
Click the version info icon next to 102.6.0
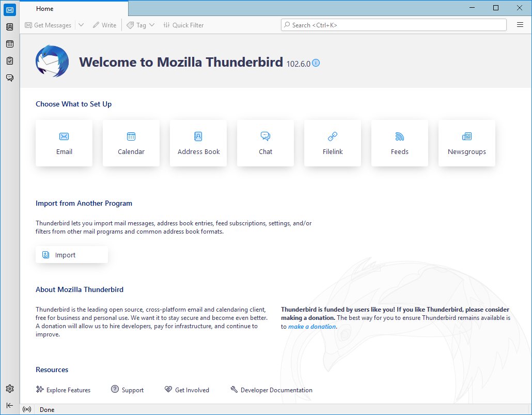(316, 63)
